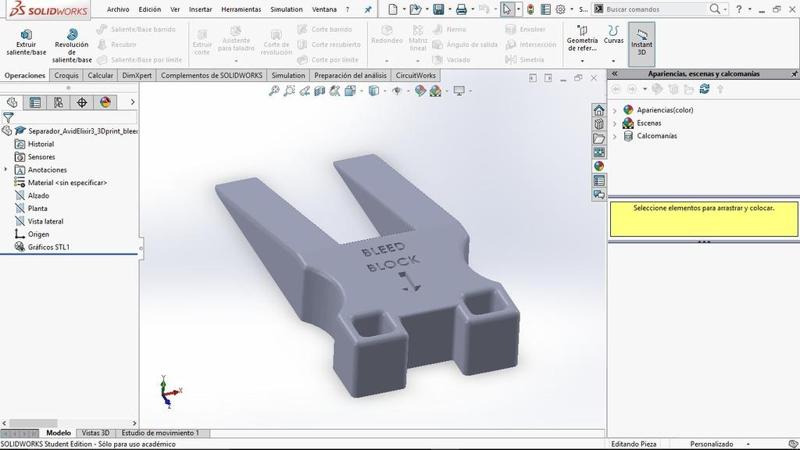Open the Insertar menu

pos(200,9)
